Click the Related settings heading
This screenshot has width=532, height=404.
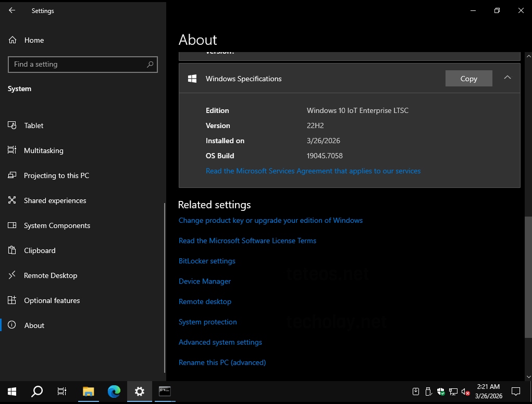(x=215, y=205)
